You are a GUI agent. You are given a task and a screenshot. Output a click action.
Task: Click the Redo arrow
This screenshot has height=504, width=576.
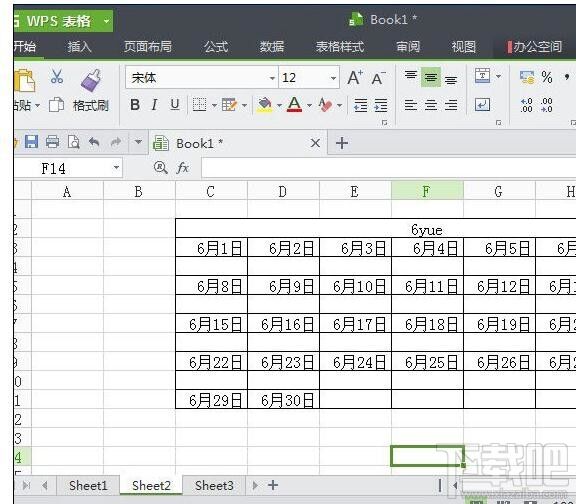[116, 142]
